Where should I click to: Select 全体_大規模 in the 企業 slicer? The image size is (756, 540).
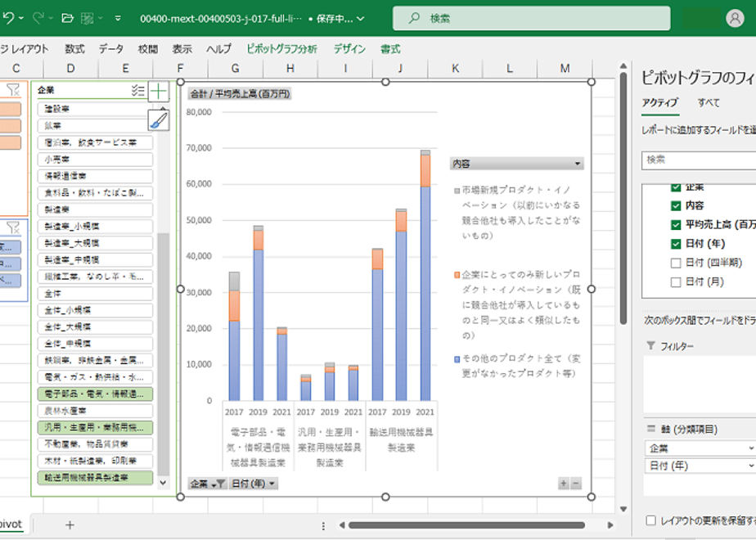(x=95, y=327)
